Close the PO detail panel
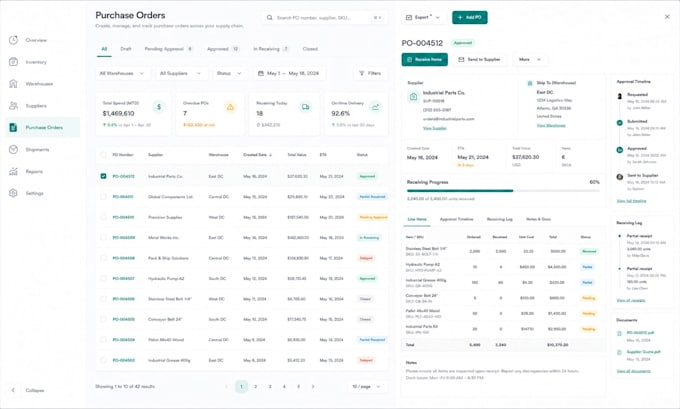Image resolution: width=680 pixels, height=409 pixels. tap(667, 16)
